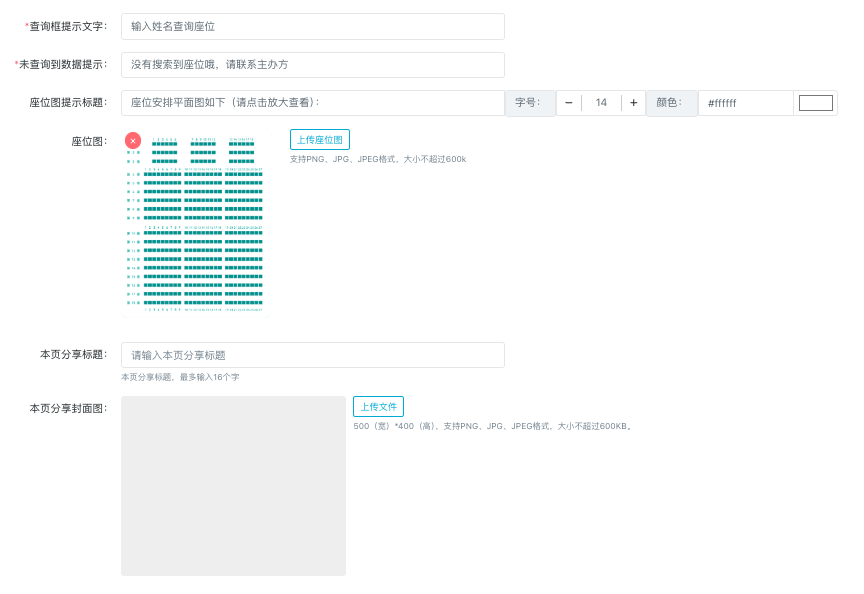Screen dimensions: 864x594
Task: Click the 座位图提示标题 text input
Action: tap(312, 103)
